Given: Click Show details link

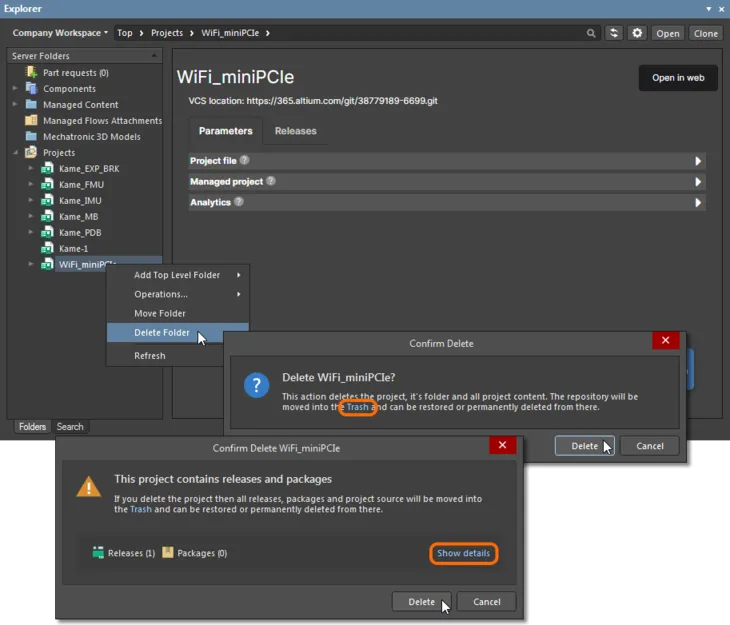Looking at the screenshot, I should (x=463, y=553).
